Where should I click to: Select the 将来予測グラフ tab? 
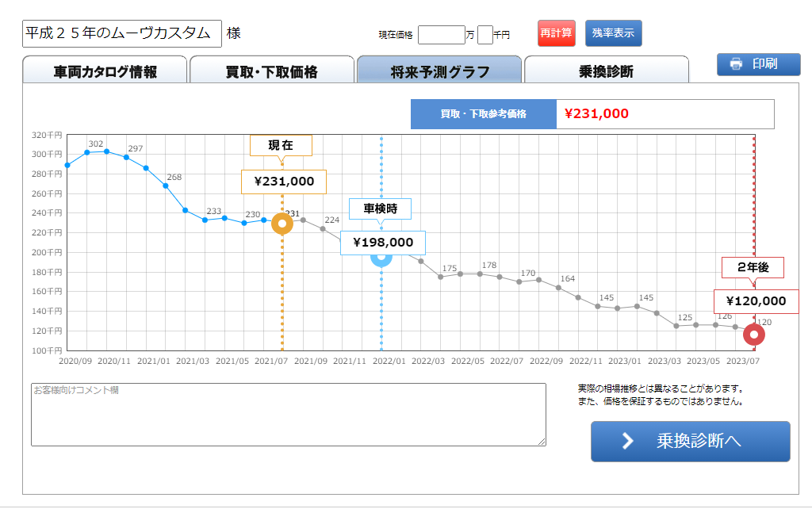pos(439,71)
